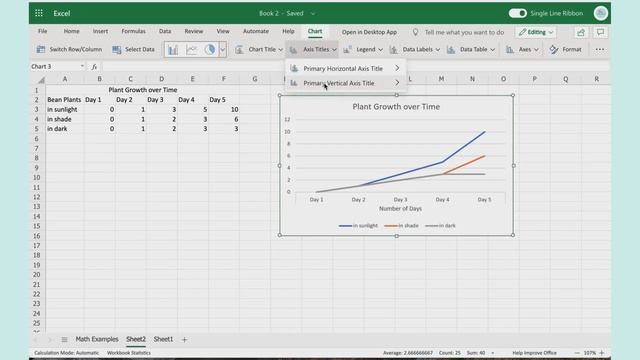Open the comments icon button
640x360 pixels.
600,32
